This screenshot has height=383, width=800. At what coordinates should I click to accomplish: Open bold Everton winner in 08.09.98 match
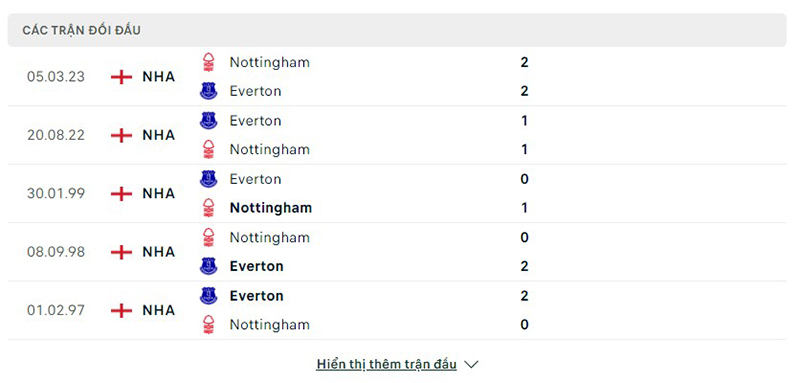coord(257,266)
